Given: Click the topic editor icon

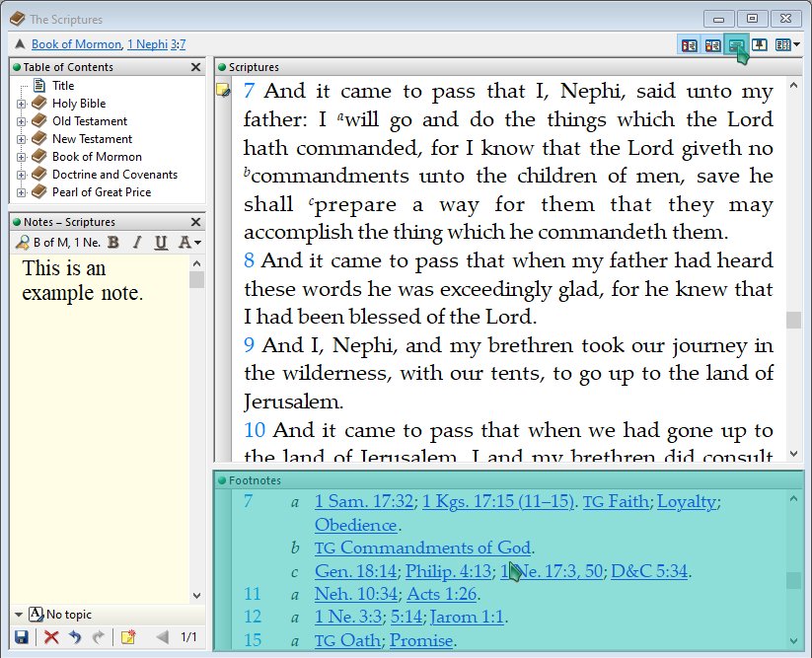Looking at the screenshot, I should (x=36, y=614).
